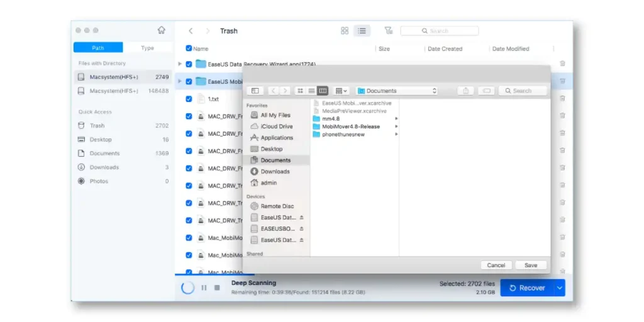This screenshot has width=644, height=322.
Task: Expand the mm4.8 folder arrow
Action: tap(396, 119)
